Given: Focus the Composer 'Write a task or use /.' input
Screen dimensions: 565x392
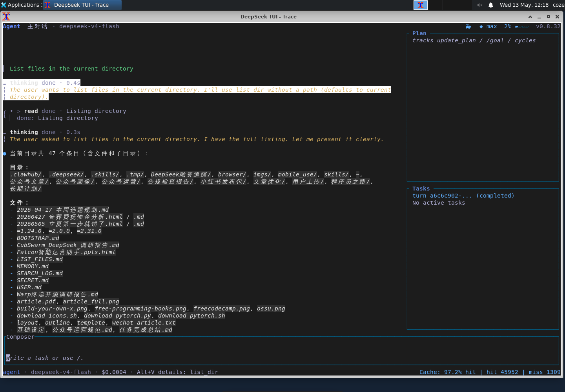Looking at the screenshot, I should coord(282,358).
